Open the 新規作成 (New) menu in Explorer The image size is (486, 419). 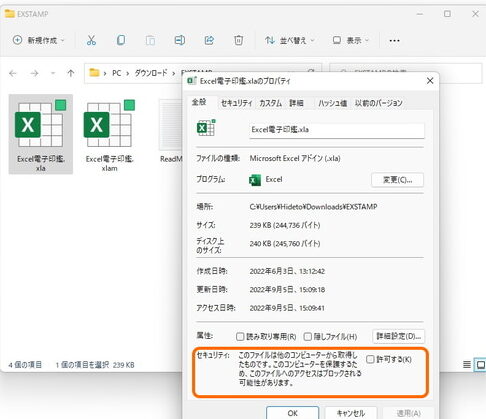coord(38,40)
